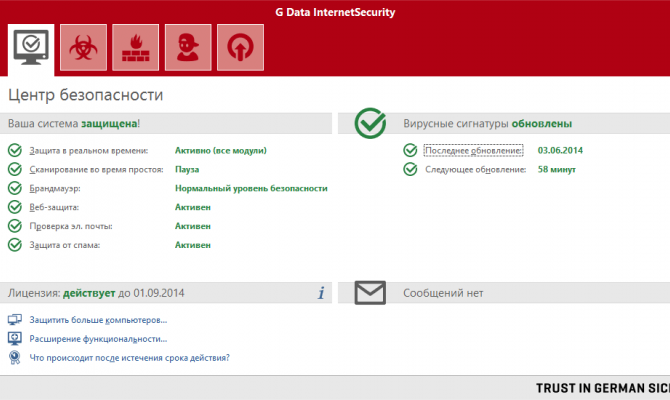The height and width of the screenshot is (400, 670).
Task: Click the Следующее обновление label
Action: click(475, 170)
